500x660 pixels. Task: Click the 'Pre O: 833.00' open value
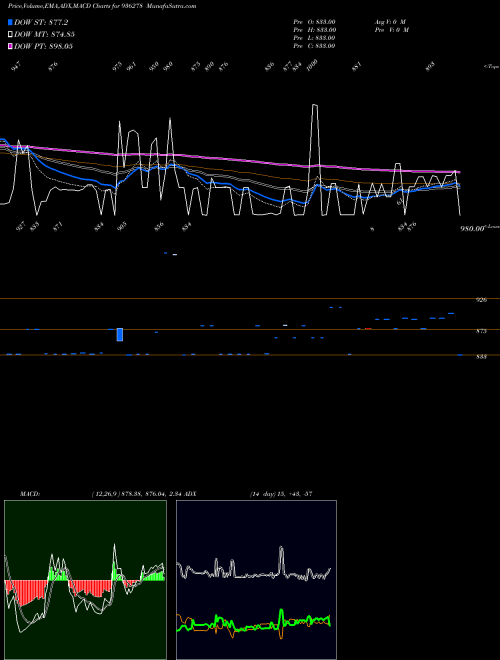pyautogui.click(x=314, y=22)
